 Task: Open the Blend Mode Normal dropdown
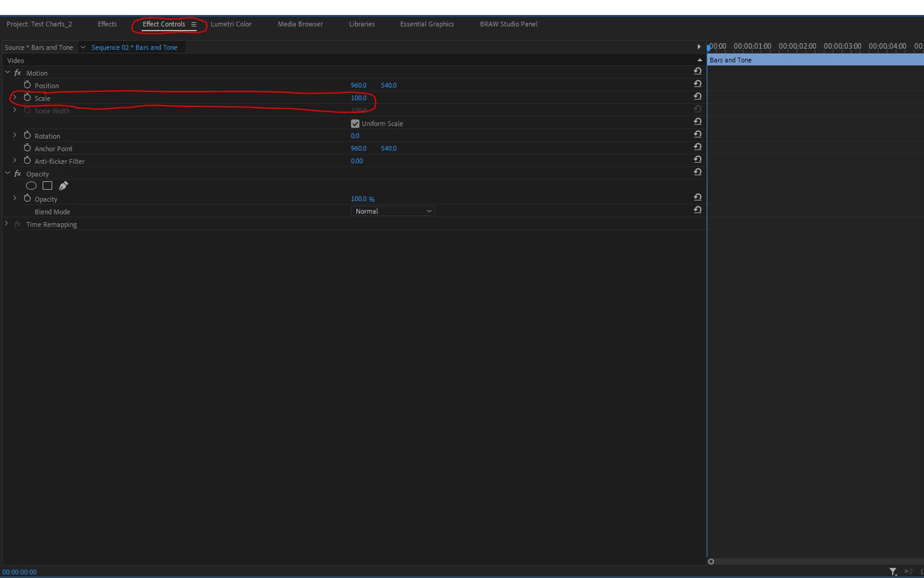click(393, 211)
